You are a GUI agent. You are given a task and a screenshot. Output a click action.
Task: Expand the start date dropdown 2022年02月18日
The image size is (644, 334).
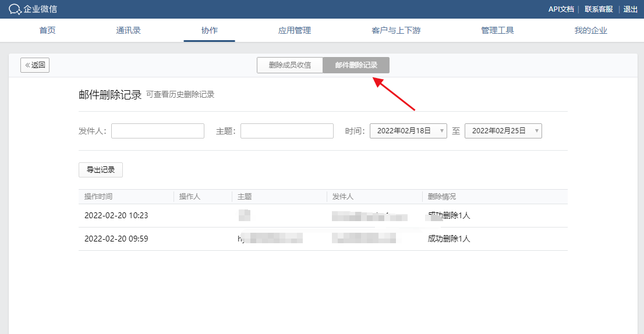click(x=408, y=131)
